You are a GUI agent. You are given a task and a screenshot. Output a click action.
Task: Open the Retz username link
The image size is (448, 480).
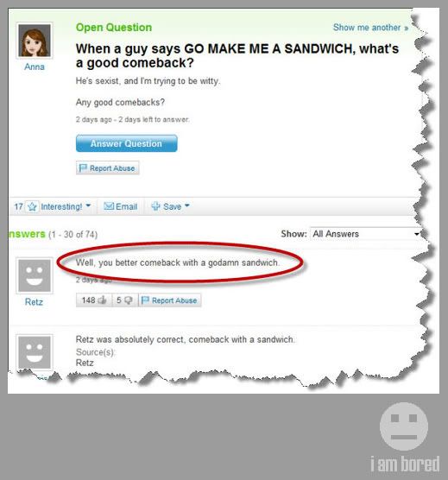coord(34,302)
